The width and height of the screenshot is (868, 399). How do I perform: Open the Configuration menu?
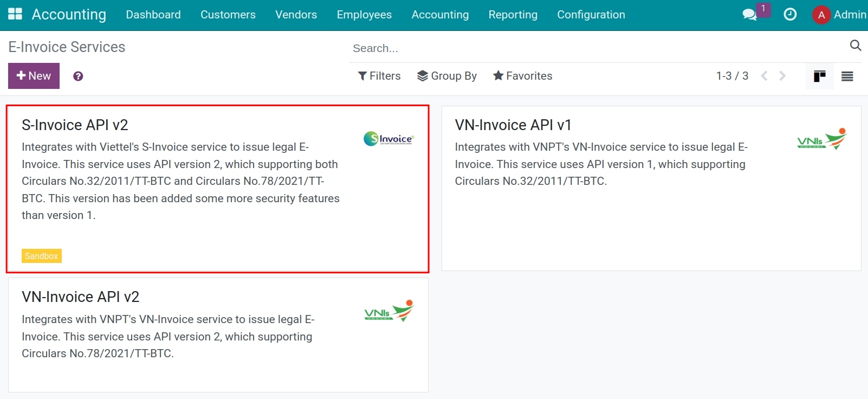591,15
